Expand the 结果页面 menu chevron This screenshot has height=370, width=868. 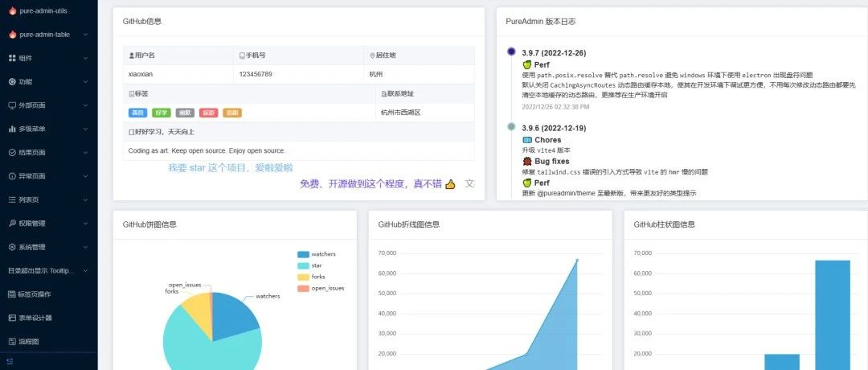pyautogui.click(x=85, y=152)
